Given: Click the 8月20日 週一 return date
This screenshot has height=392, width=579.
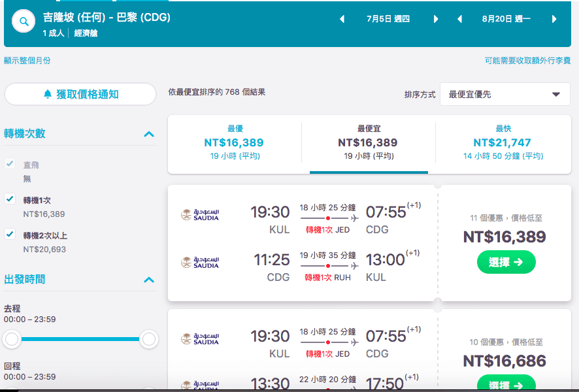Looking at the screenshot, I should click(x=506, y=19).
